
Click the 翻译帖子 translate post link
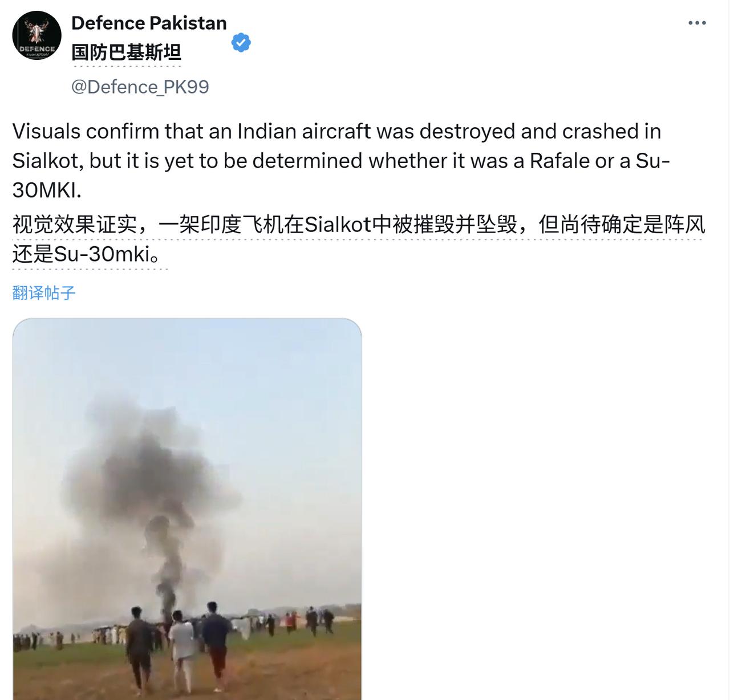(44, 293)
